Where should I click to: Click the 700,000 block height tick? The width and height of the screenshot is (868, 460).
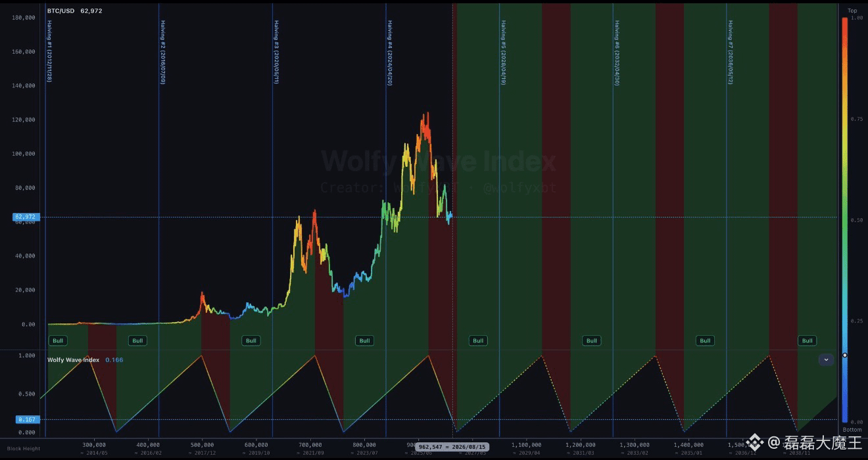click(x=312, y=445)
